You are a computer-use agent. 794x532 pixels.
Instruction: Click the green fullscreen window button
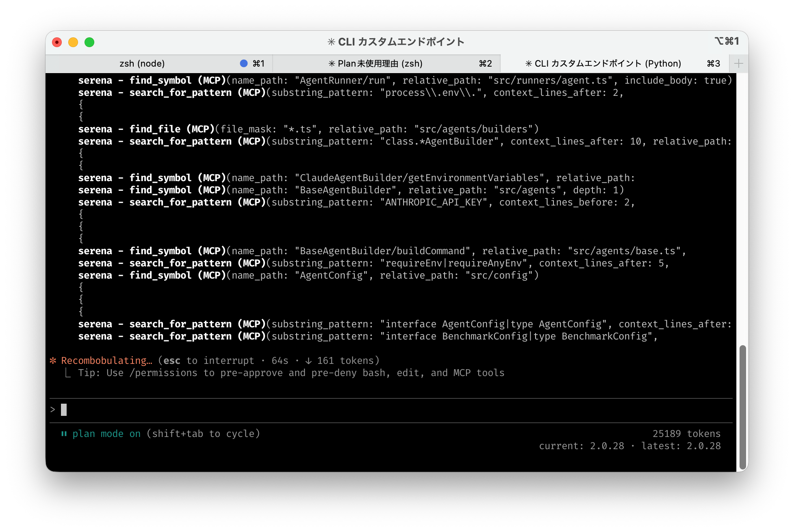(x=89, y=42)
